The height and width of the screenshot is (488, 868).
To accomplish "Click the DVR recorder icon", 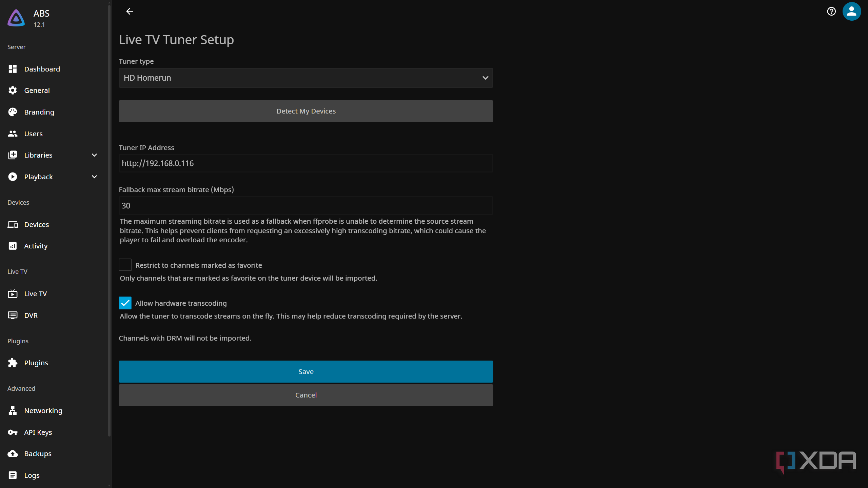I will pos(13,316).
